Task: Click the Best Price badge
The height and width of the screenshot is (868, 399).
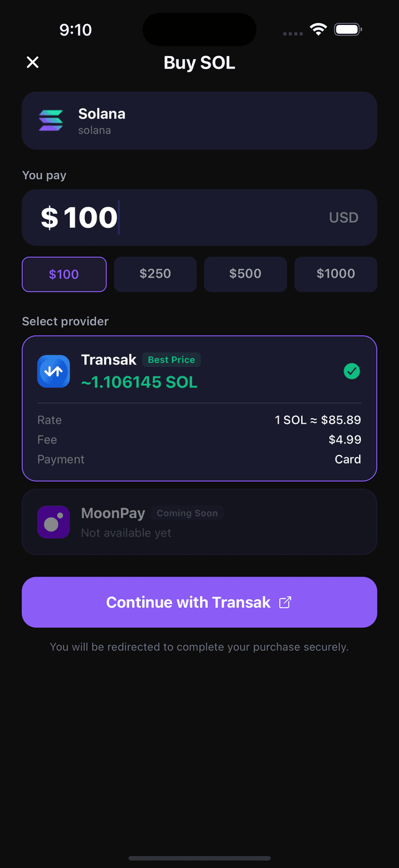Action: (171, 359)
